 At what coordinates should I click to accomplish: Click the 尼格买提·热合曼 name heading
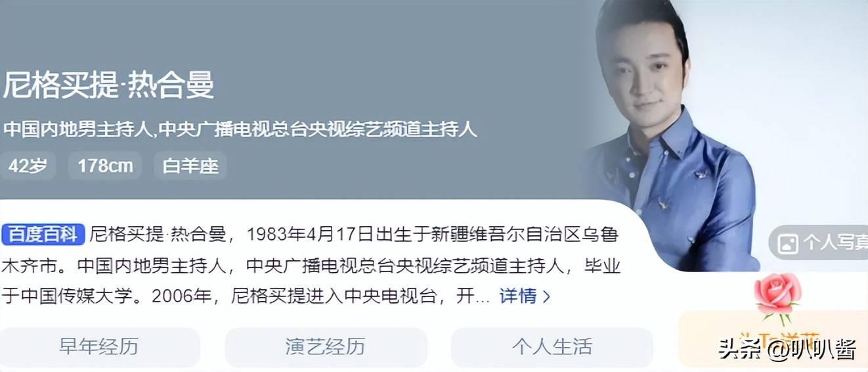pos(109,85)
